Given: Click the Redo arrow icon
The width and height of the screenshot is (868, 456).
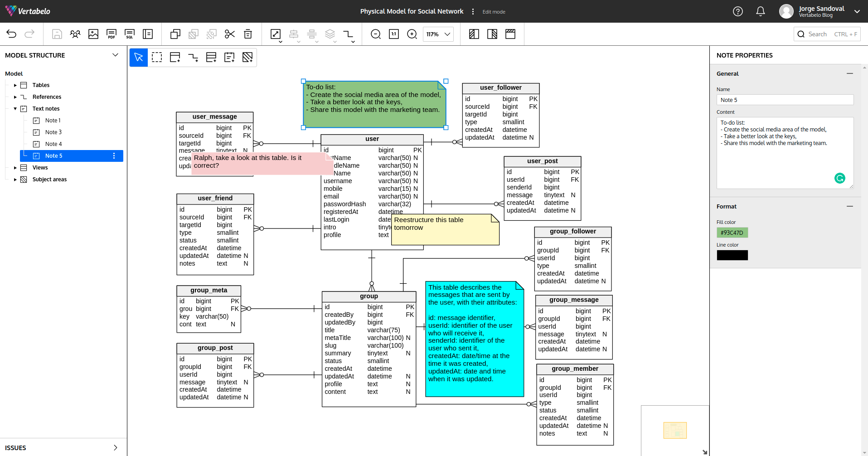Looking at the screenshot, I should pos(29,34).
